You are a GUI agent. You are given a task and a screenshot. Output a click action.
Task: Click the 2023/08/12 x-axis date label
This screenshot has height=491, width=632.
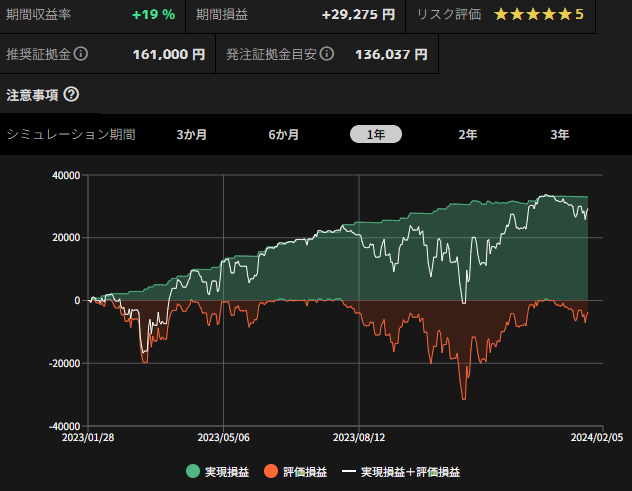point(359,437)
